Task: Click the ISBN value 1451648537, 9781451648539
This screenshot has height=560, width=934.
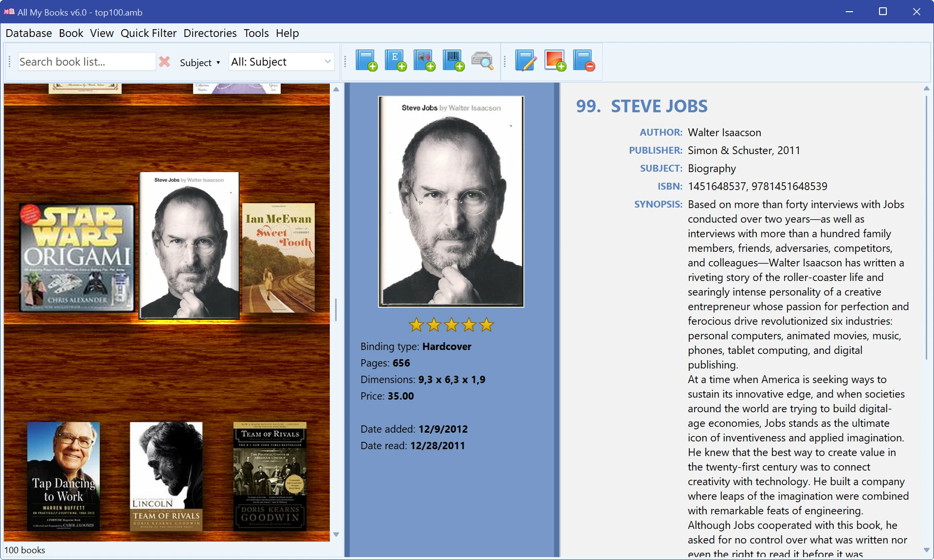Action: click(757, 186)
